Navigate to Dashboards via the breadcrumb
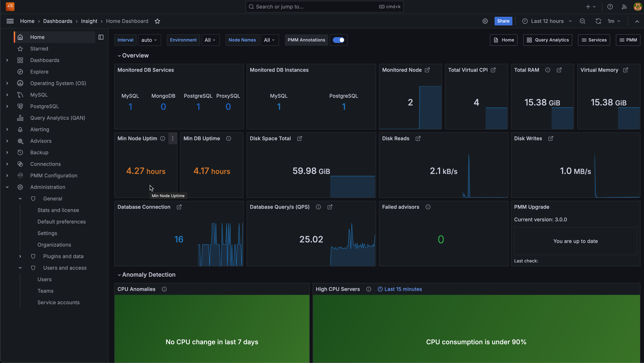Image resolution: width=644 pixels, height=363 pixels. (58, 21)
